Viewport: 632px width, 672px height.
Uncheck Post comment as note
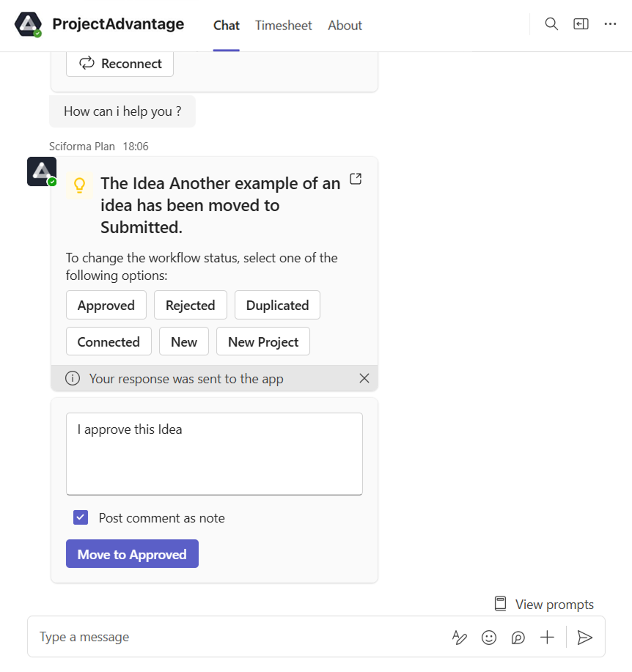coord(81,518)
